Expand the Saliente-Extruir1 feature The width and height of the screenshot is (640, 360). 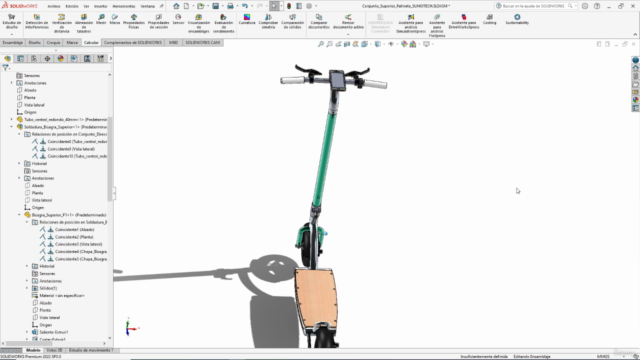pos(27,332)
